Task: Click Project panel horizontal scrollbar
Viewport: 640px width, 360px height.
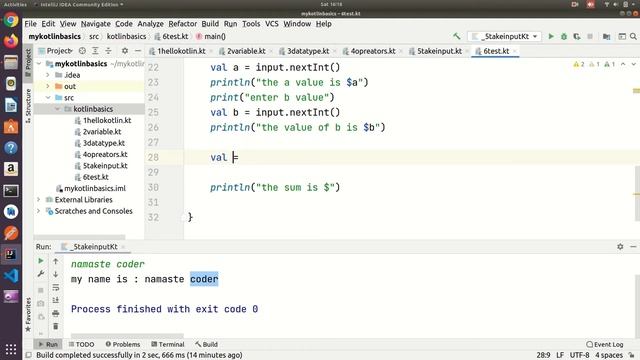Action: tap(80, 237)
